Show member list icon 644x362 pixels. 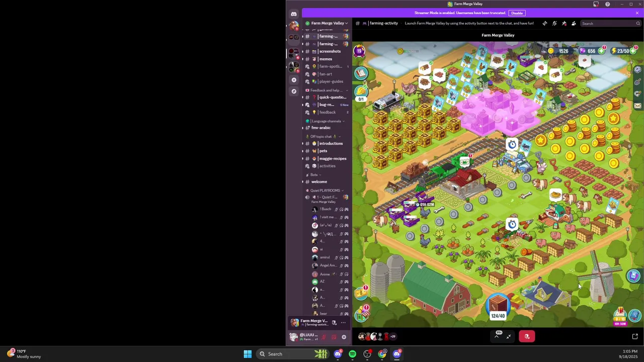(x=574, y=23)
